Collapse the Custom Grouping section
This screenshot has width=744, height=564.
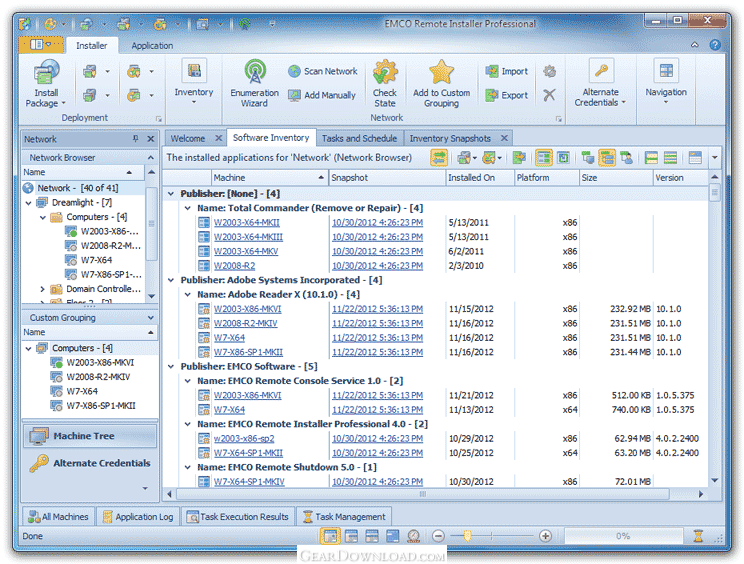(x=151, y=317)
